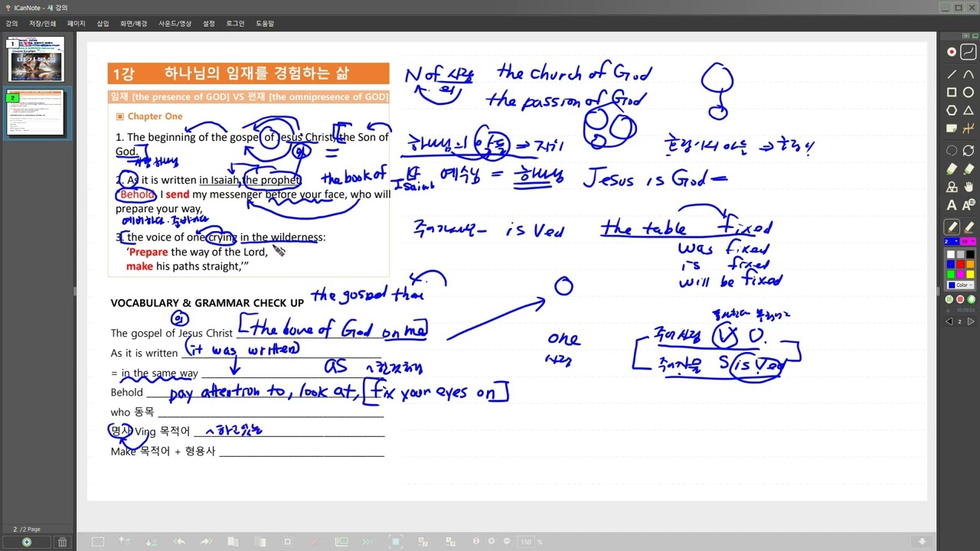Open the shapes stamp tool

point(952,187)
